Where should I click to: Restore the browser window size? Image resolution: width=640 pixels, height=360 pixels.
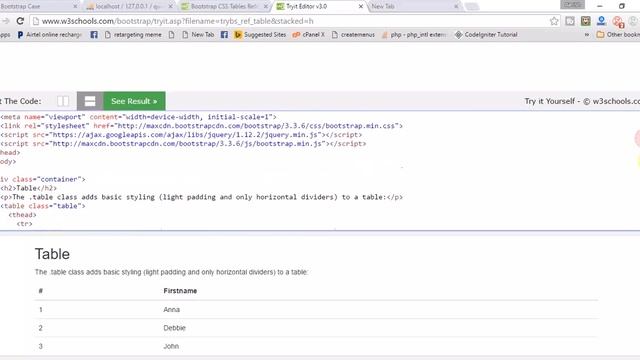pyautogui.click(x=622, y=6)
